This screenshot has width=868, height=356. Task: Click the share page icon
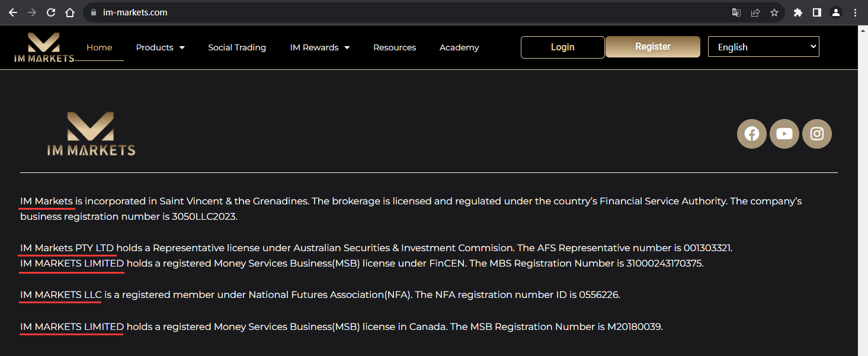(755, 12)
